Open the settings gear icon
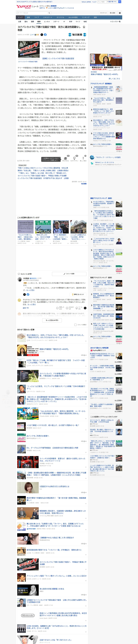 click(x=120, y=13)
